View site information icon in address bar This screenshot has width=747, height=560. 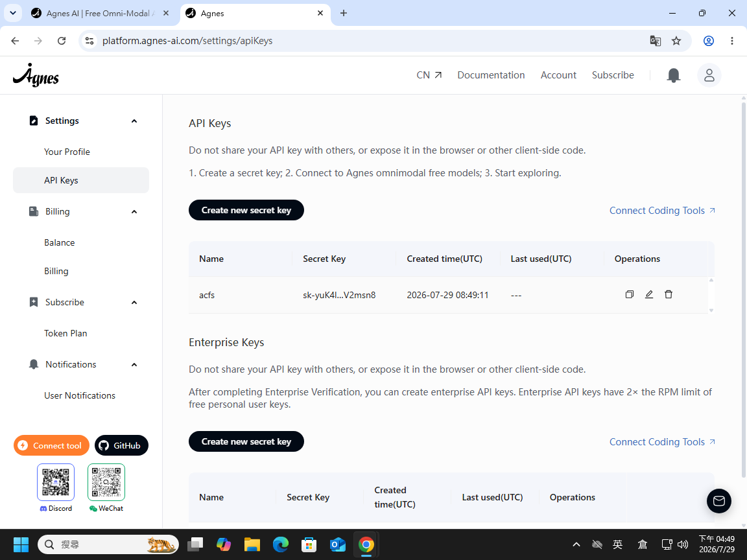point(89,41)
